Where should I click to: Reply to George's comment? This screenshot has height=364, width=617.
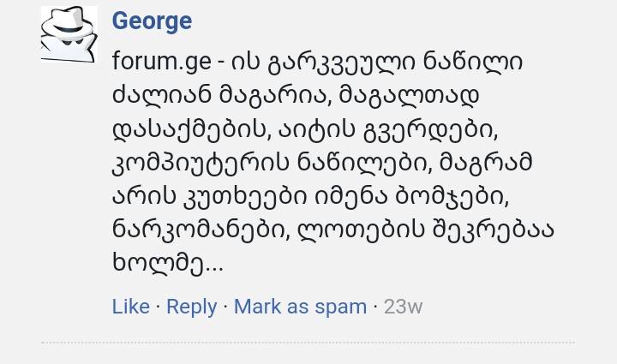[191, 307]
